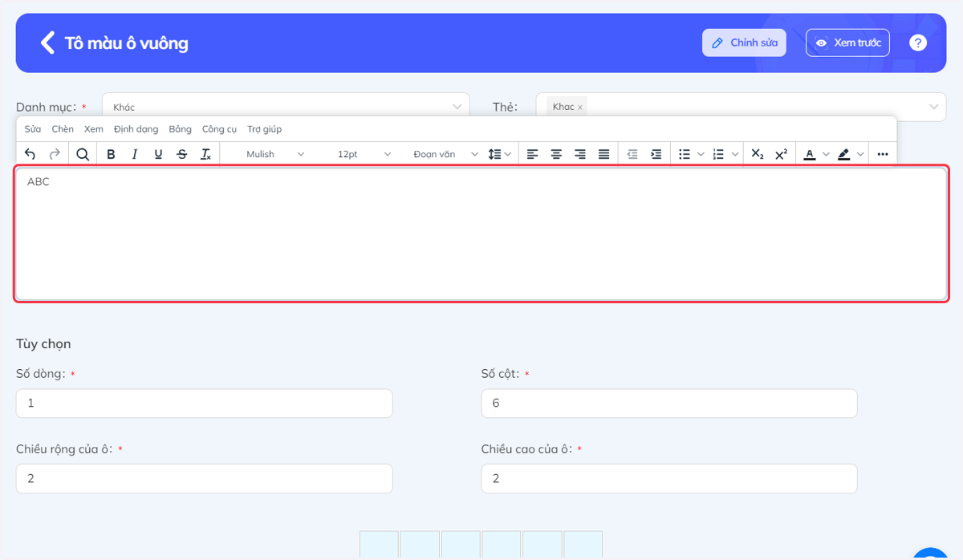Apply the text color
This screenshot has width=963, height=560.
(810, 154)
